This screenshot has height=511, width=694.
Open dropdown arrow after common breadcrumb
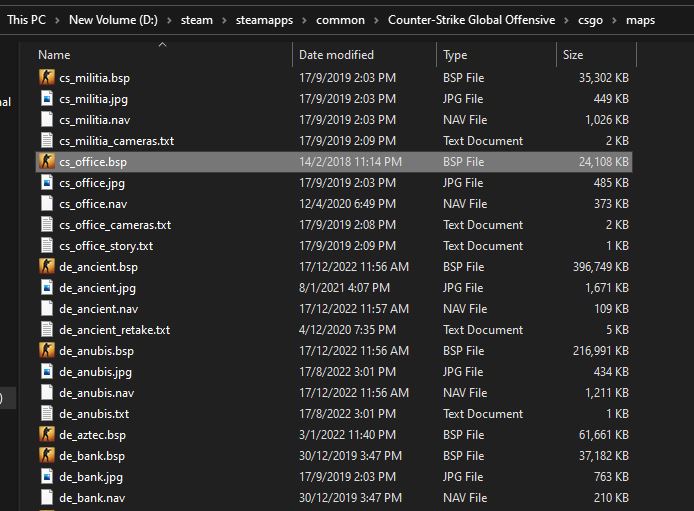click(x=376, y=20)
